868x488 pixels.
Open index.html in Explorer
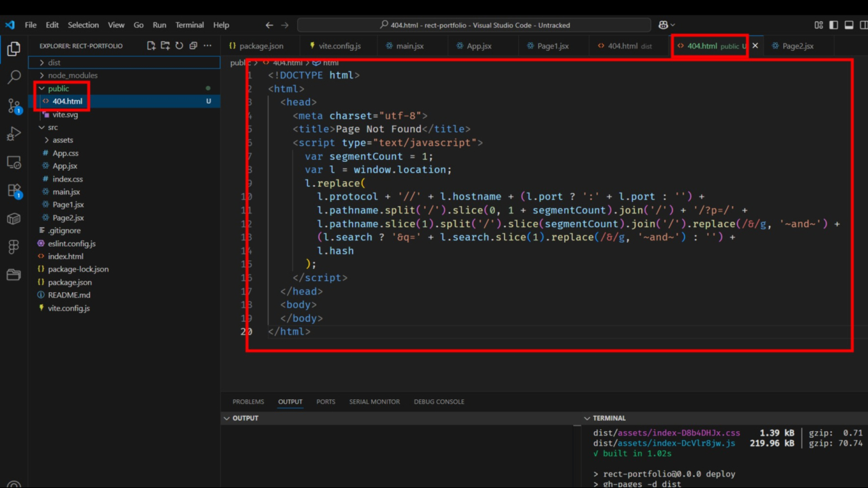124,256
